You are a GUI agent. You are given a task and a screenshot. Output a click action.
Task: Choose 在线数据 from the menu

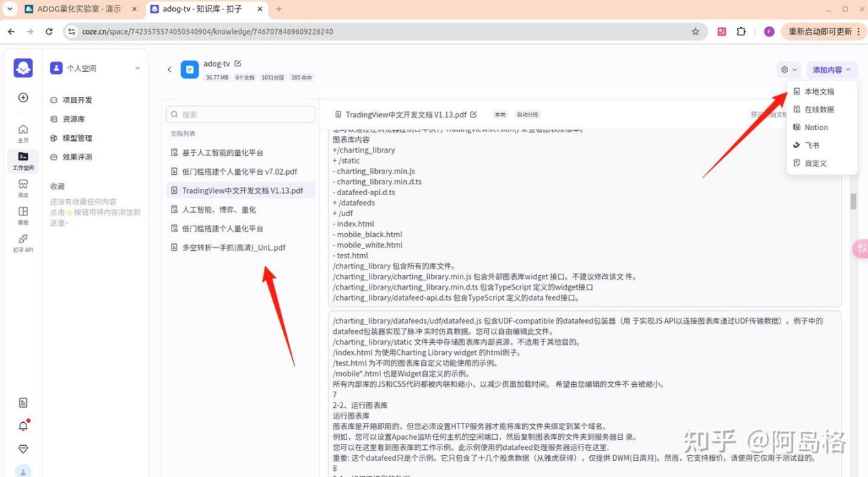pos(822,109)
